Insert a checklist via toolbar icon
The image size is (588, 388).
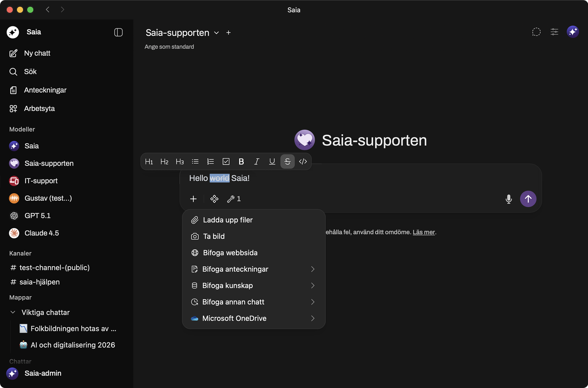coord(226,162)
